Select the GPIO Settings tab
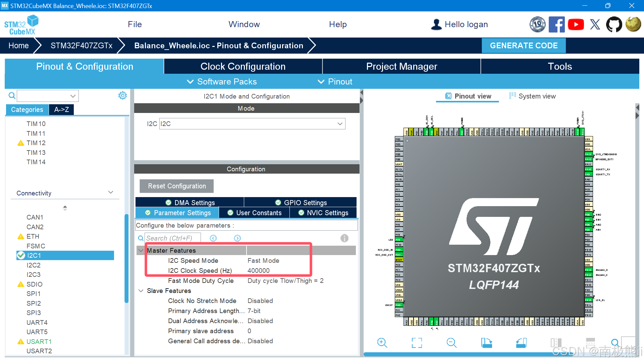 point(301,202)
